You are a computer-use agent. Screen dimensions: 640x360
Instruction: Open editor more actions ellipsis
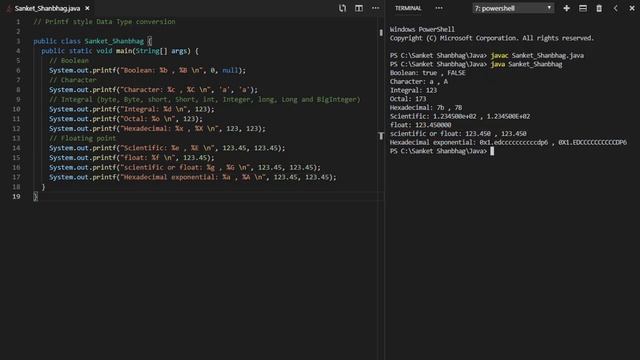tap(376, 8)
